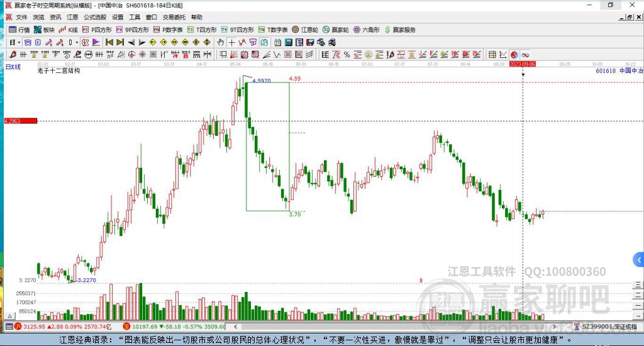Click the yin-yang taiji icon

[x=514, y=55]
